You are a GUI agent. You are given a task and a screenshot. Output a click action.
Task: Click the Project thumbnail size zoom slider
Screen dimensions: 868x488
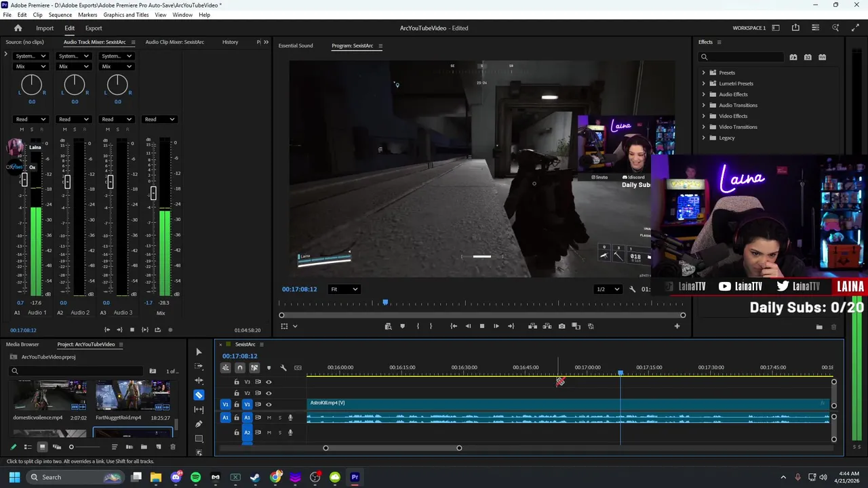[x=71, y=447]
